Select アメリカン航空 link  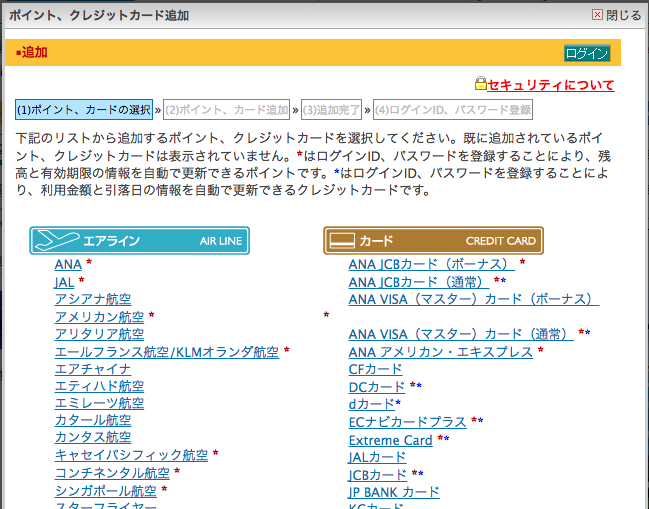click(99, 317)
